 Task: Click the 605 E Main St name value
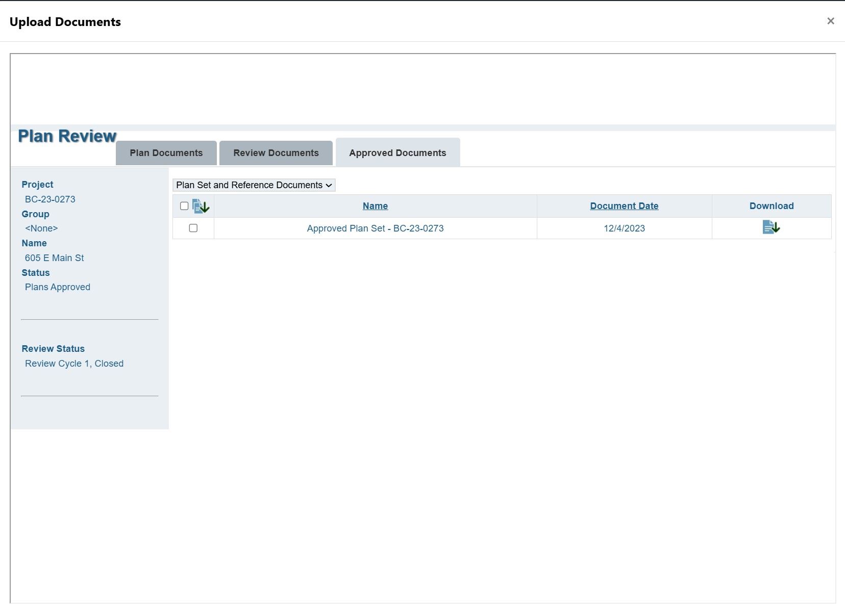click(55, 258)
